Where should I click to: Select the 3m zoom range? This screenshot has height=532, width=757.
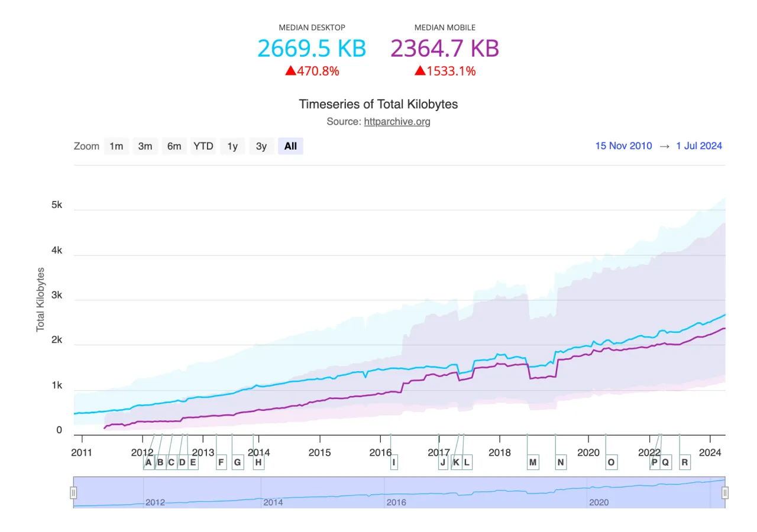(x=145, y=146)
